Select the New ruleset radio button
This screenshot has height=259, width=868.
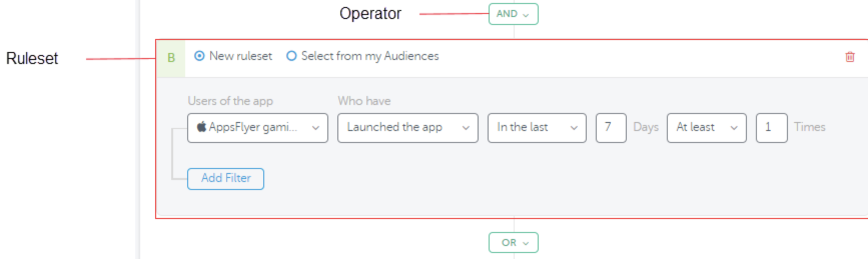click(199, 56)
